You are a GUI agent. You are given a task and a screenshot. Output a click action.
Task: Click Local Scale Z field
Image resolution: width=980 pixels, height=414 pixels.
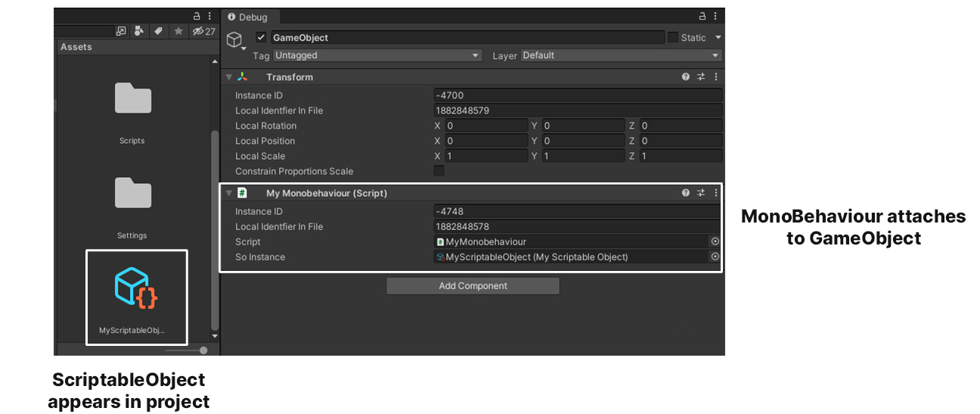pos(681,156)
